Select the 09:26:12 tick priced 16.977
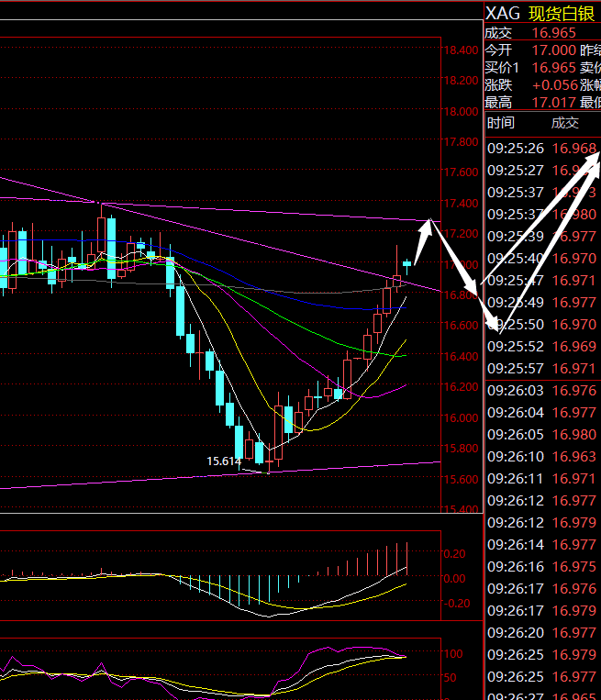The width and height of the screenshot is (601, 700). pos(542,500)
